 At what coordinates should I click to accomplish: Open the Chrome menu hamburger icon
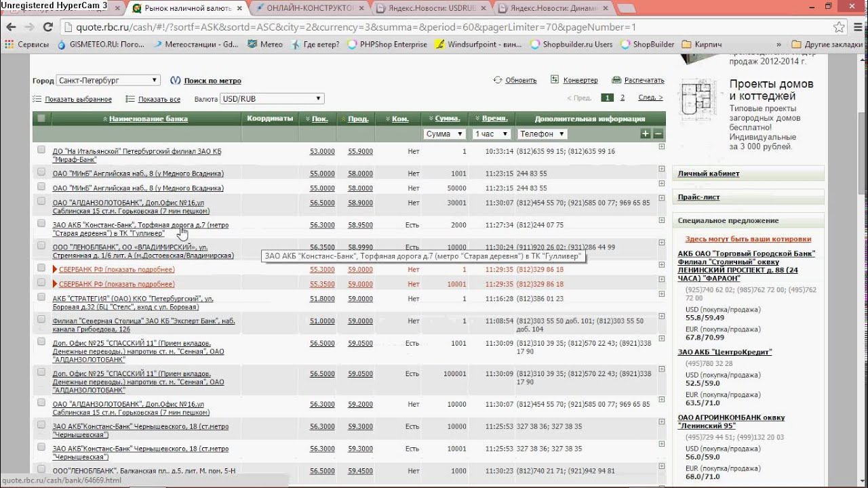click(856, 27)
